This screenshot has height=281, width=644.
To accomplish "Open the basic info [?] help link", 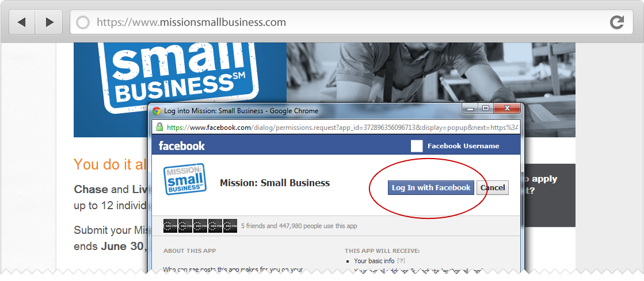I will point(401,261).
